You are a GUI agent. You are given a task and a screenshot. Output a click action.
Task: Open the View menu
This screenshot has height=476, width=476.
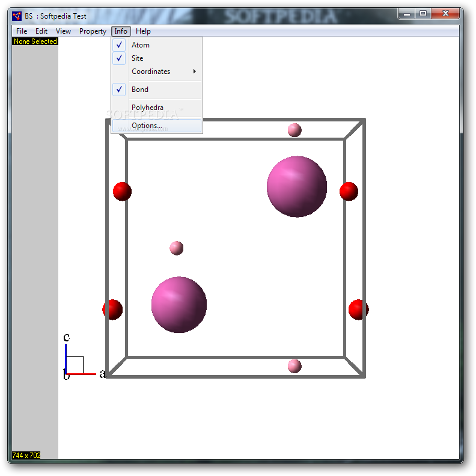[63, 31]
